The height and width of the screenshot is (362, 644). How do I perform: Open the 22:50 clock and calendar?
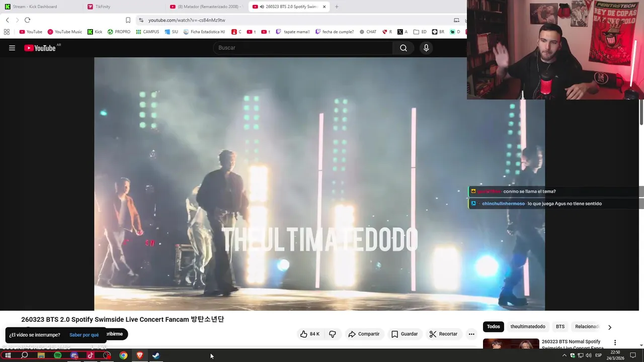pyautogui.click(x=615, y=355)
